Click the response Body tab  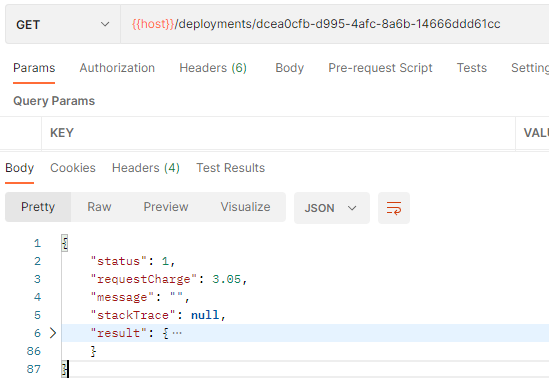(x=19, y=168)
